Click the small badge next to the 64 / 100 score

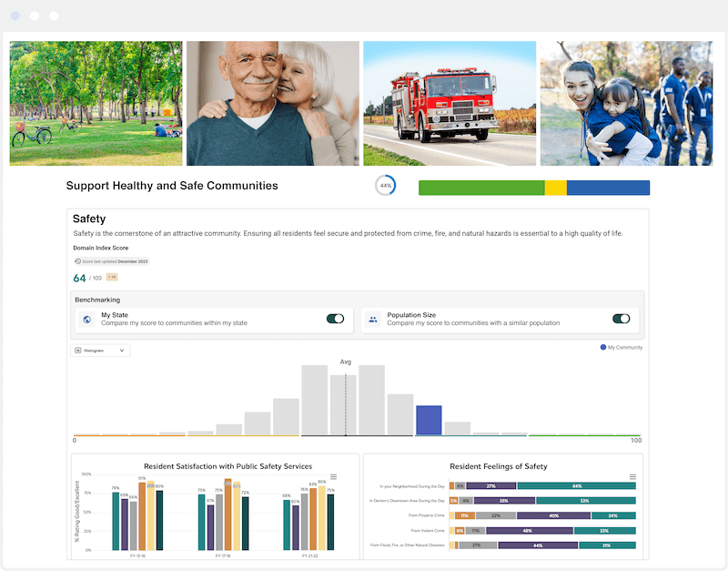tap(112, 278)
